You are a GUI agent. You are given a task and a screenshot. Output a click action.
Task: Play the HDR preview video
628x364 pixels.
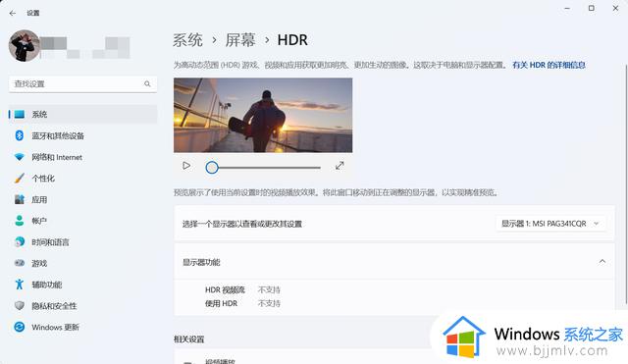tap(186, 166)
